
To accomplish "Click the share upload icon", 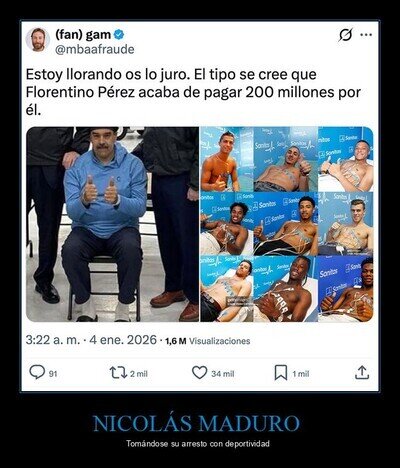I will (362, 373).
